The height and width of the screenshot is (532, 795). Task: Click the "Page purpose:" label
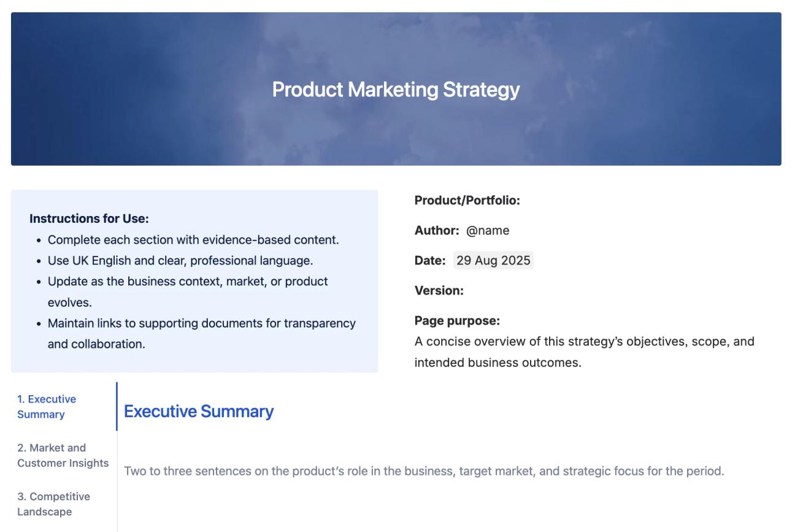pyautogui.click(x=448, y=320)
